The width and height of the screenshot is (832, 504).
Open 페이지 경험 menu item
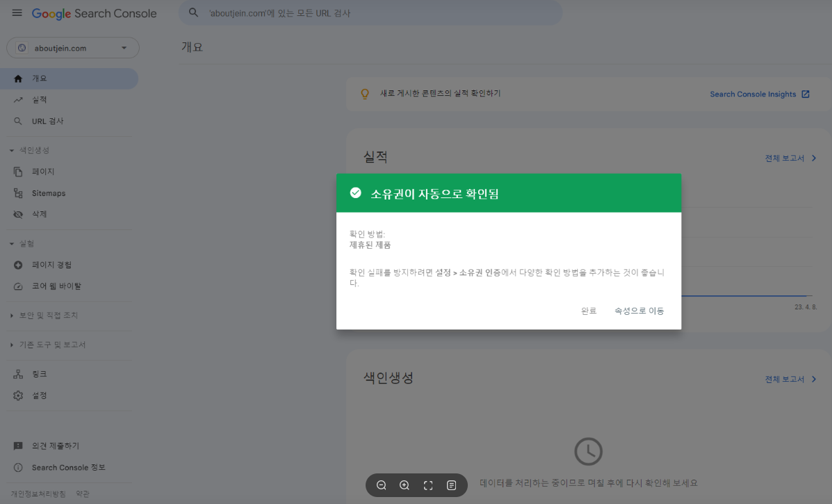point(69,265)
